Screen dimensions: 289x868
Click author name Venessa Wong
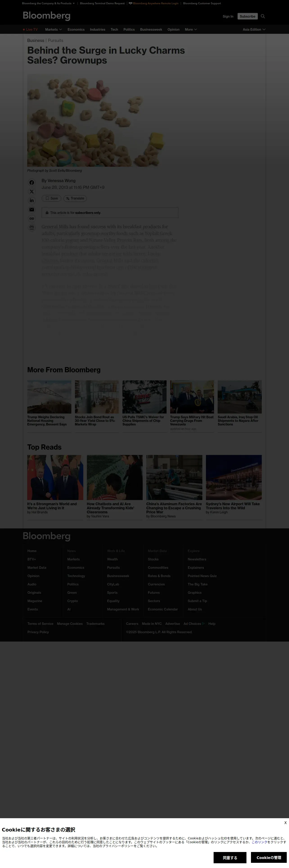pos(62,181)
